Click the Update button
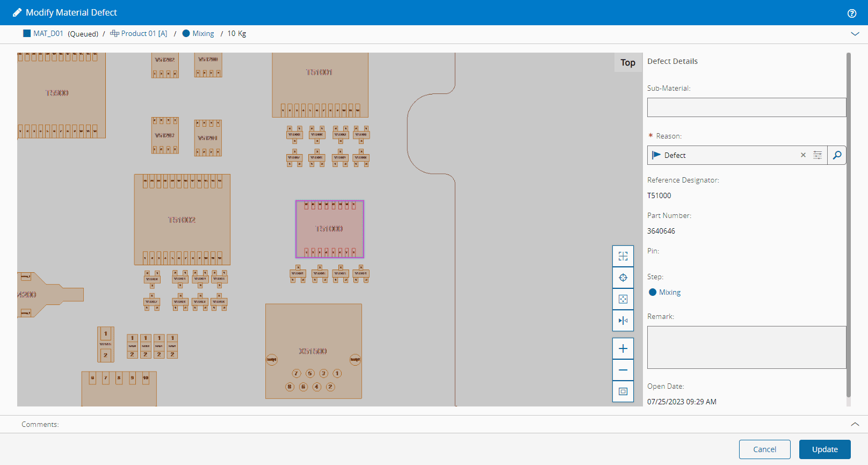868x465 pixels. [824, 449]
